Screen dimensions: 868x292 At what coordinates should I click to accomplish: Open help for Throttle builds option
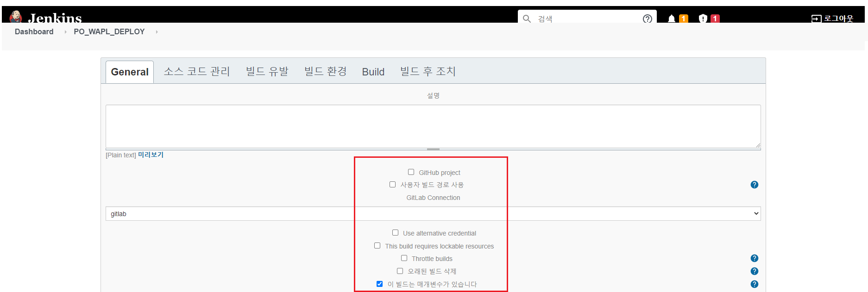coord(755,258)
